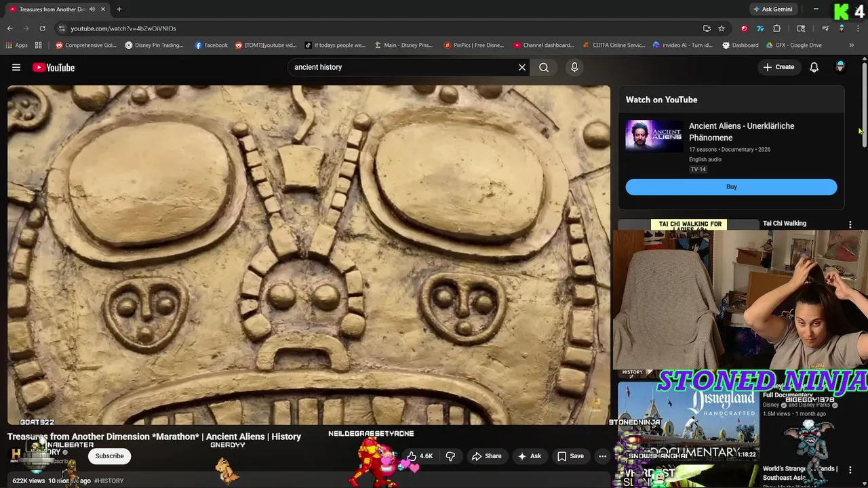Click the magnifying glass search button
This screenshot has width=868, height=488.
(544, 67)
